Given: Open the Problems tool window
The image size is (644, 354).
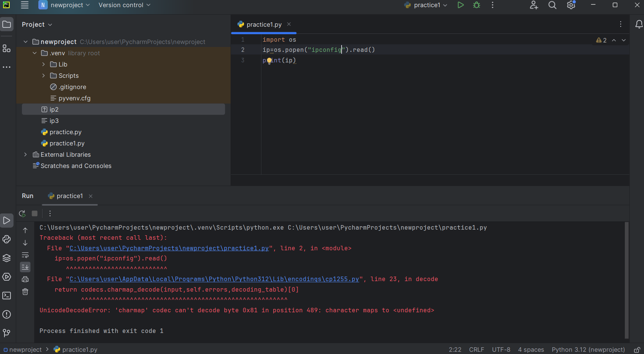Looking at the screenshot, I should (x=7, y=315).
